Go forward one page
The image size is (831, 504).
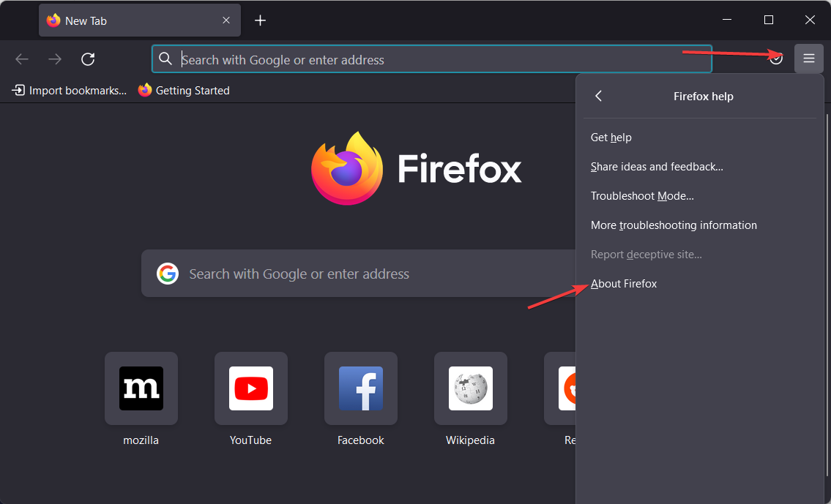pos(55,59)
